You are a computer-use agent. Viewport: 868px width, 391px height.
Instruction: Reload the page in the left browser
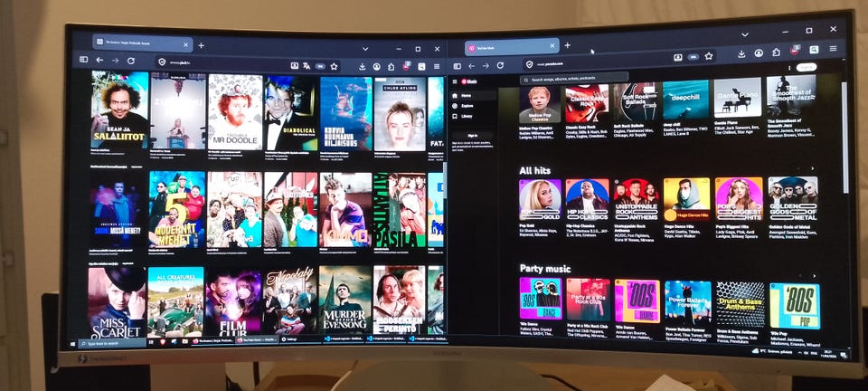coord(130,61)
